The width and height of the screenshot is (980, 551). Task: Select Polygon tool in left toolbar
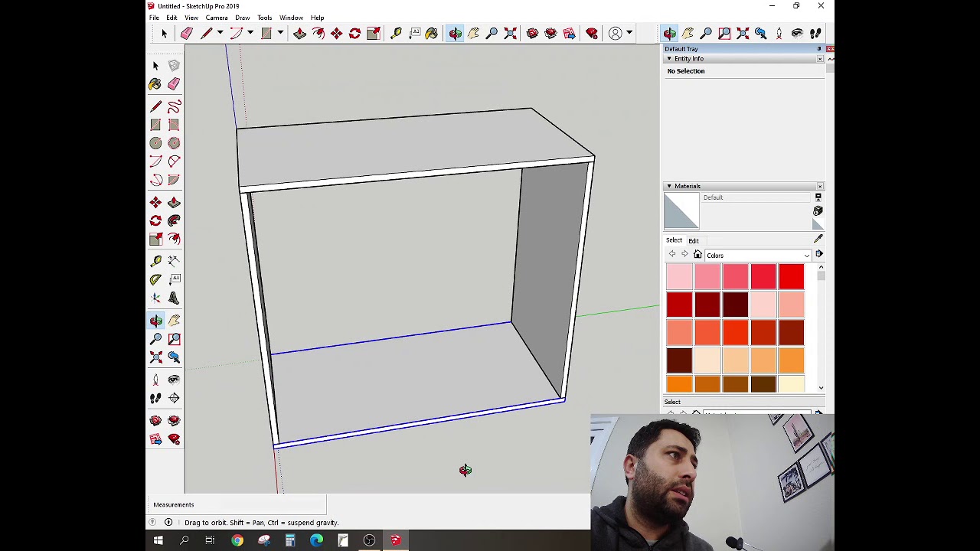[x=174, y=143]
